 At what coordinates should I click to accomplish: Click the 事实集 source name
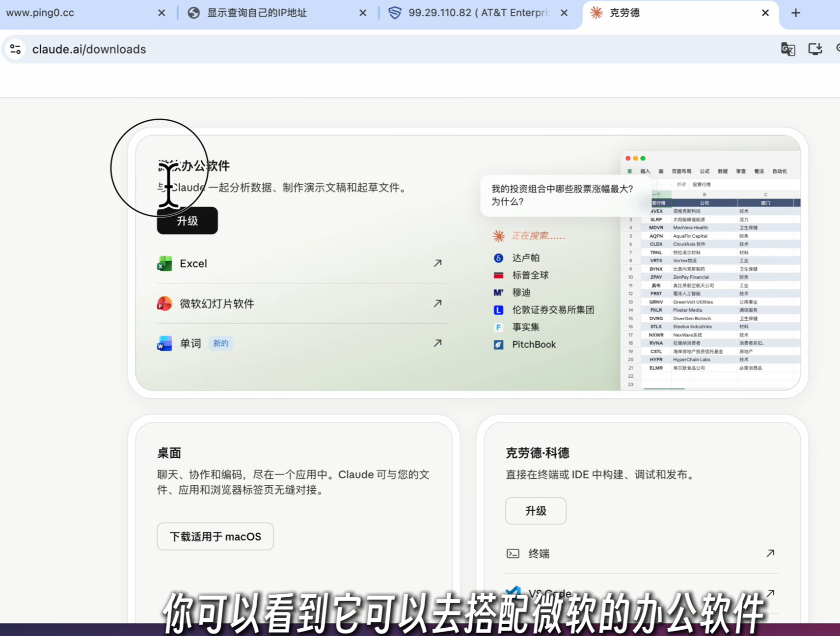pos(526,327)
